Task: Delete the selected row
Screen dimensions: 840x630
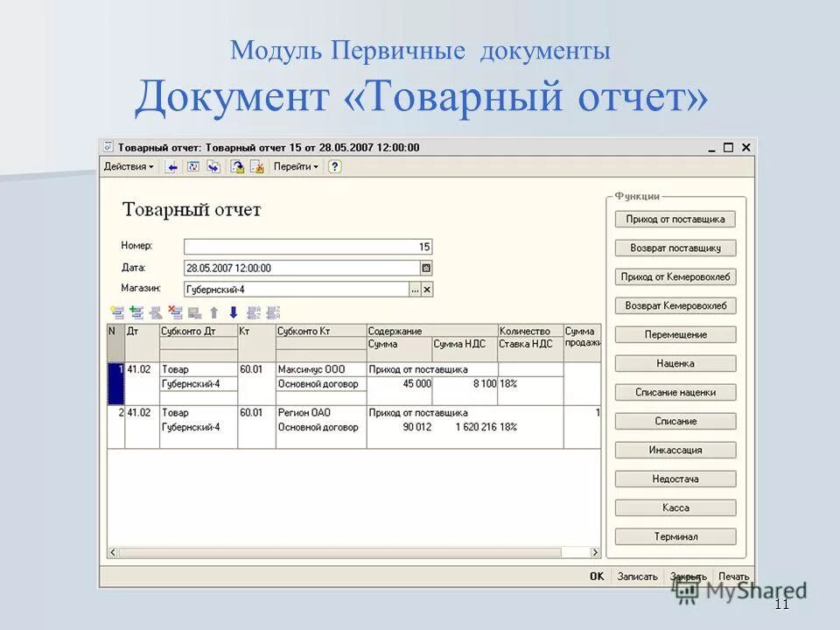Action: tap(173, 311)
